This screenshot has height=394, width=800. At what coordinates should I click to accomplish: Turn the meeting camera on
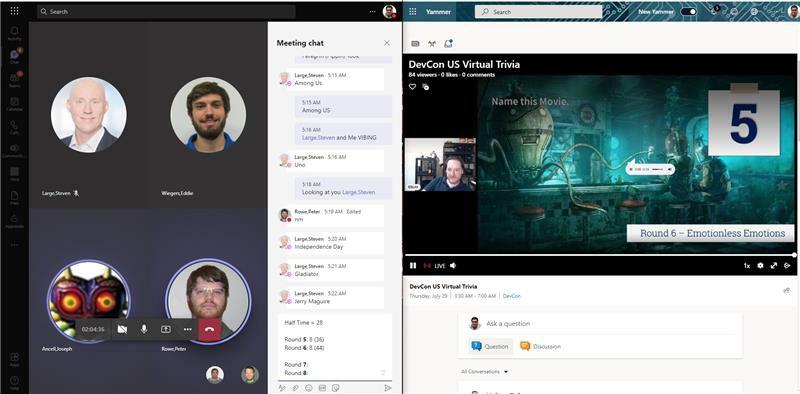122,329
